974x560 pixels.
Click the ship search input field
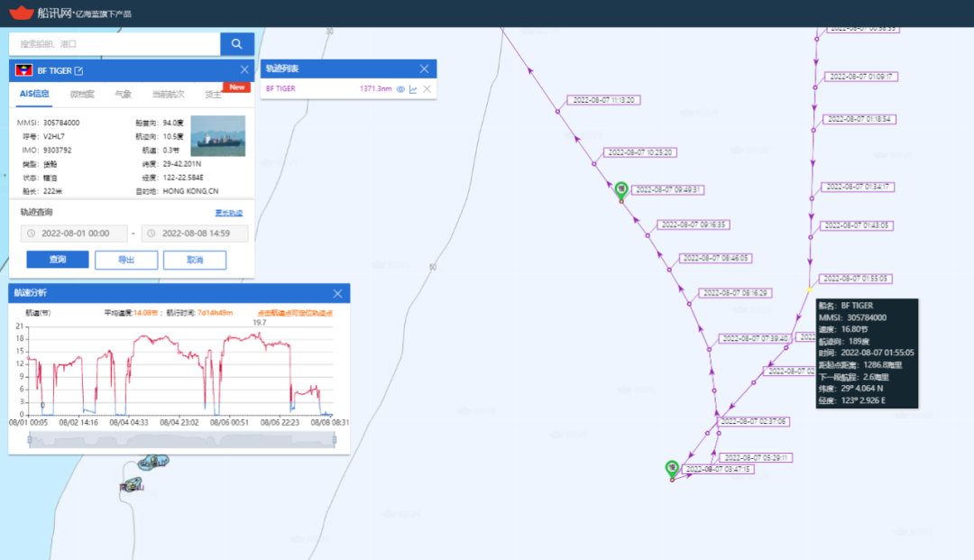115,43
